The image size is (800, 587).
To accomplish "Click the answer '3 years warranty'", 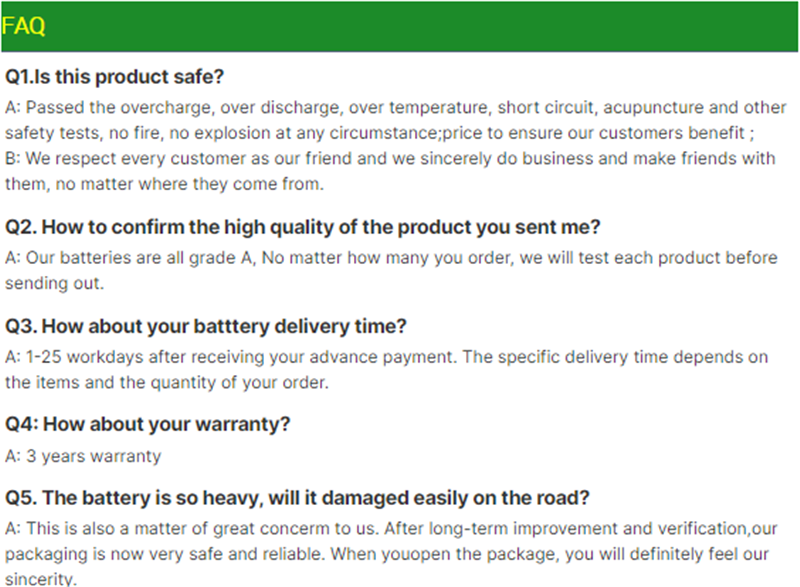I will (x=83, y=456).
